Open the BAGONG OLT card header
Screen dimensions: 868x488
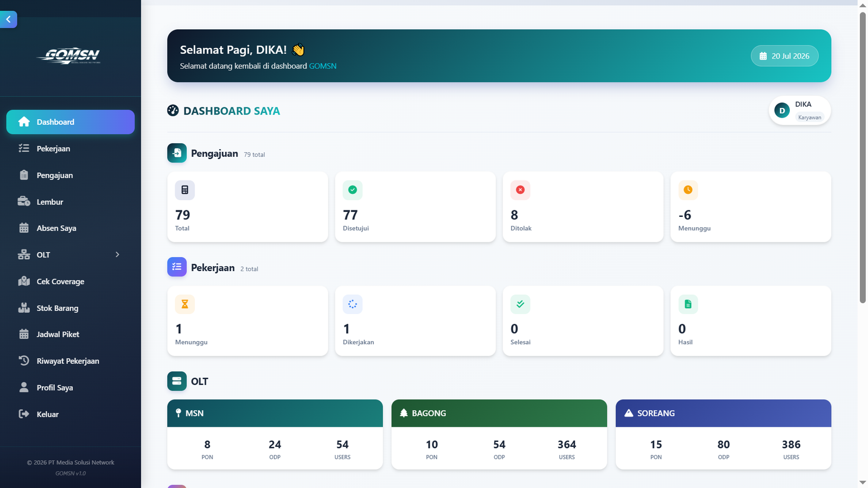point(499,413)
